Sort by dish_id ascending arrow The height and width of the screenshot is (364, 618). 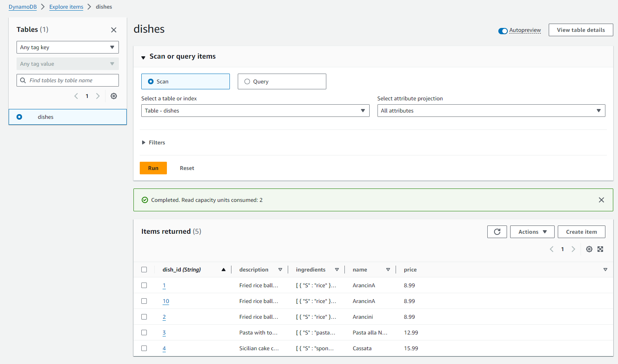224,270
